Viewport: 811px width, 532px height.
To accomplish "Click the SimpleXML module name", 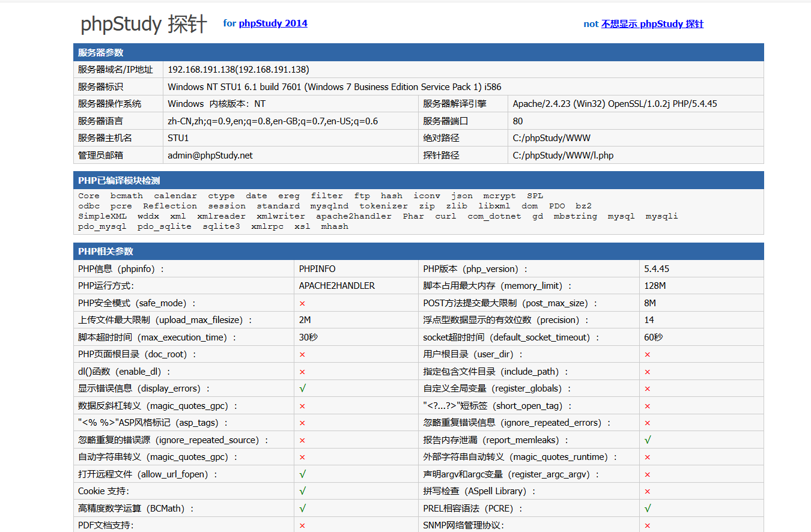I will click(102, 216).
